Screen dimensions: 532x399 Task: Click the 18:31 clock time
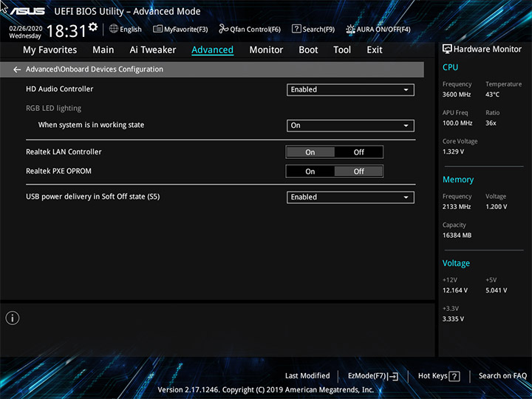pyautogui.click(x=66, y=31)
